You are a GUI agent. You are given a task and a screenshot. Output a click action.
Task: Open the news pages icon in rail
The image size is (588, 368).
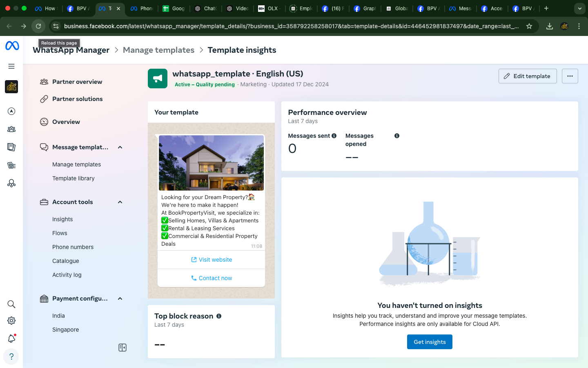click(11, 147)
